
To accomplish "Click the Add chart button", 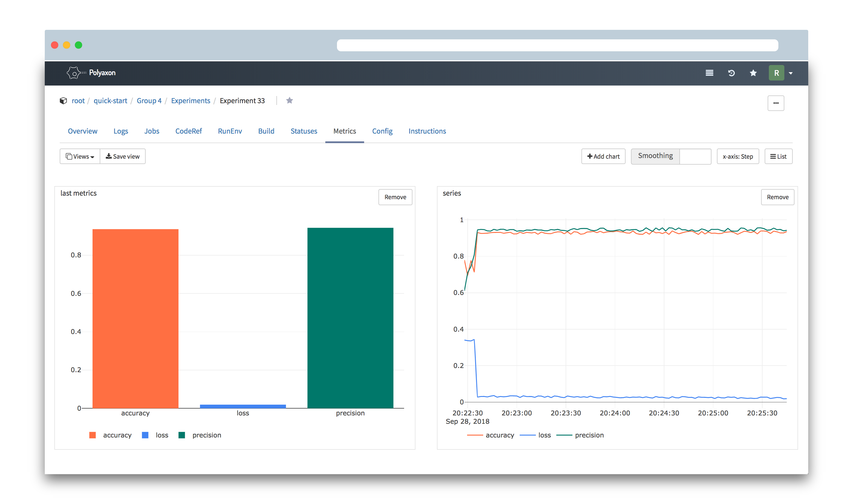I will [x=603, y=157].
